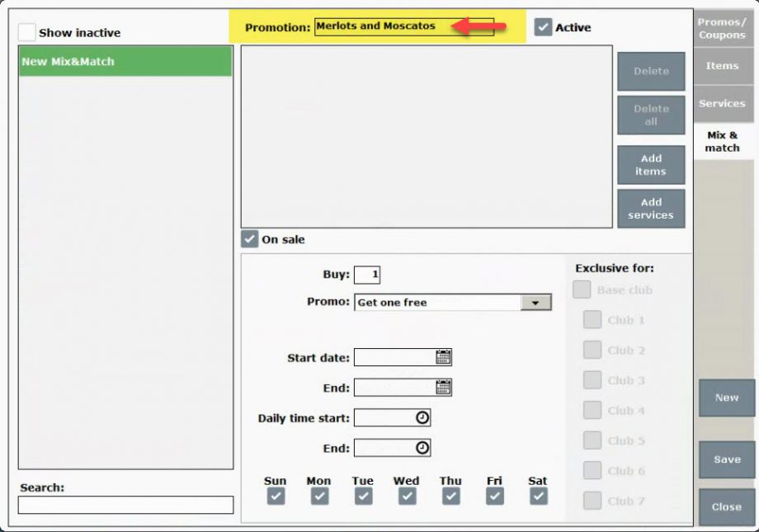Close the promotions window
The height and width of the screenshot is (532, 759).
(727, 506)
